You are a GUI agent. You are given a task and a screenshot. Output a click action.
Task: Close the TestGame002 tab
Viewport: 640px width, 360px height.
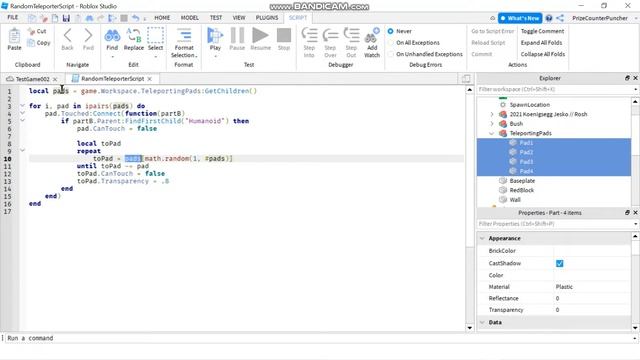[55, 79]
